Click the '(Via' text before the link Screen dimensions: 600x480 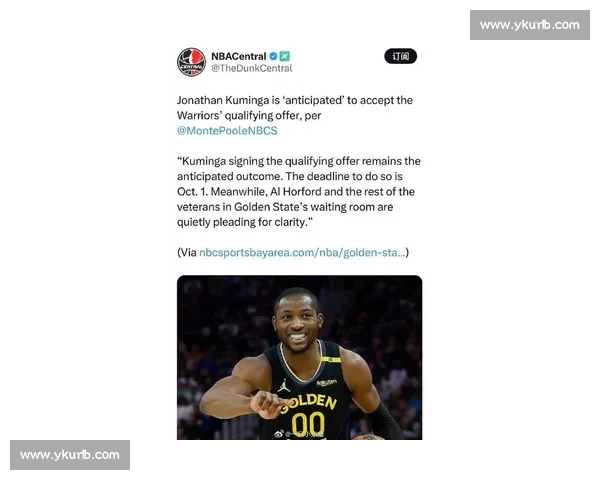(x=187, y=253)
